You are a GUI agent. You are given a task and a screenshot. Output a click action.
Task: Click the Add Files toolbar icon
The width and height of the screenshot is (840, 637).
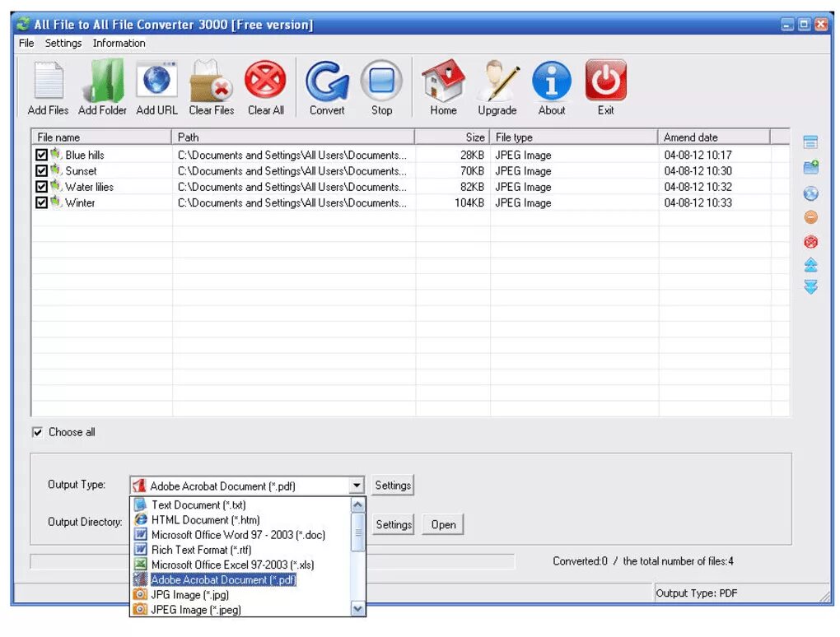point(49,81)
